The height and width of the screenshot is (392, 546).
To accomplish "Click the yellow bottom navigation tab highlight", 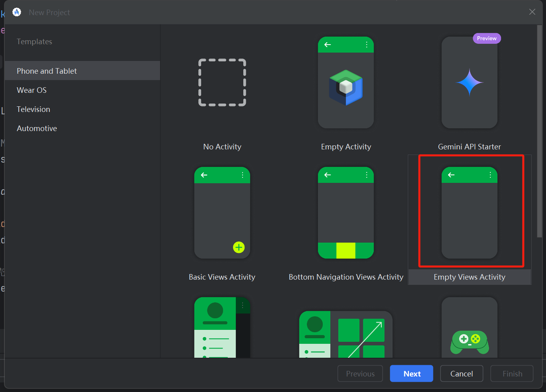I will click(x=346, y=251).
